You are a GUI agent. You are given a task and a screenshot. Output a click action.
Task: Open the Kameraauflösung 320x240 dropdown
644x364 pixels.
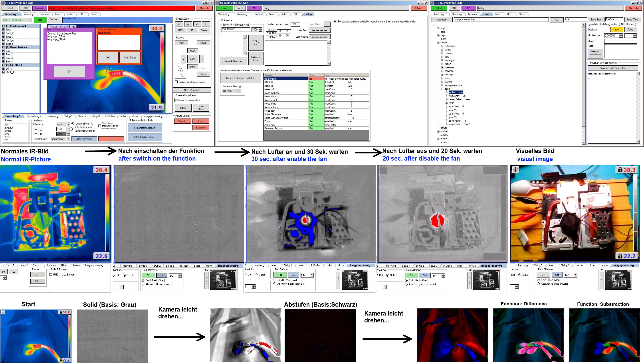239,91
